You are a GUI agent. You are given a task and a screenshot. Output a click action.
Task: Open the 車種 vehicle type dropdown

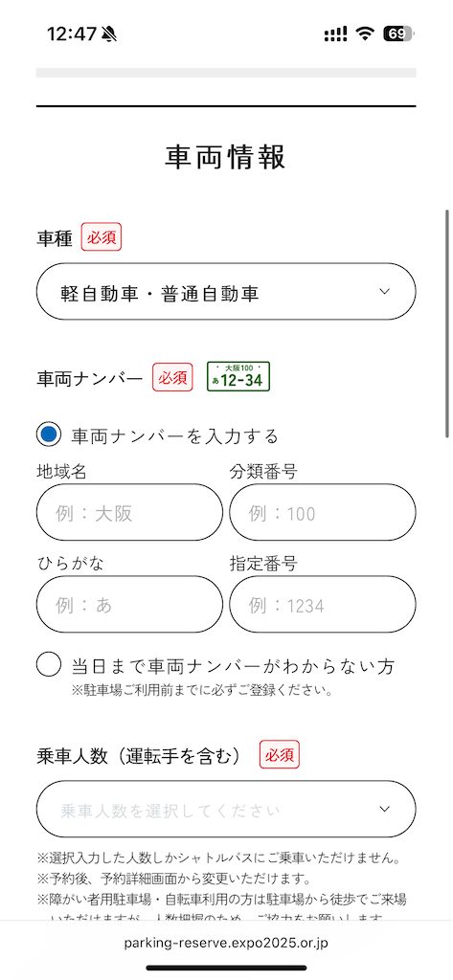226,292
